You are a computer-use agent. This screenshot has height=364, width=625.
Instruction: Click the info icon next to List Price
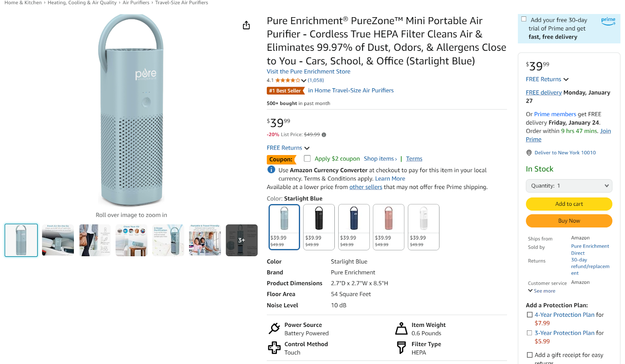324,134
